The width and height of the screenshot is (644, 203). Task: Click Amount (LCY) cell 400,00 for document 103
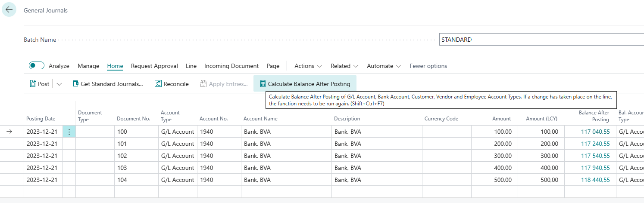point(541,168)
